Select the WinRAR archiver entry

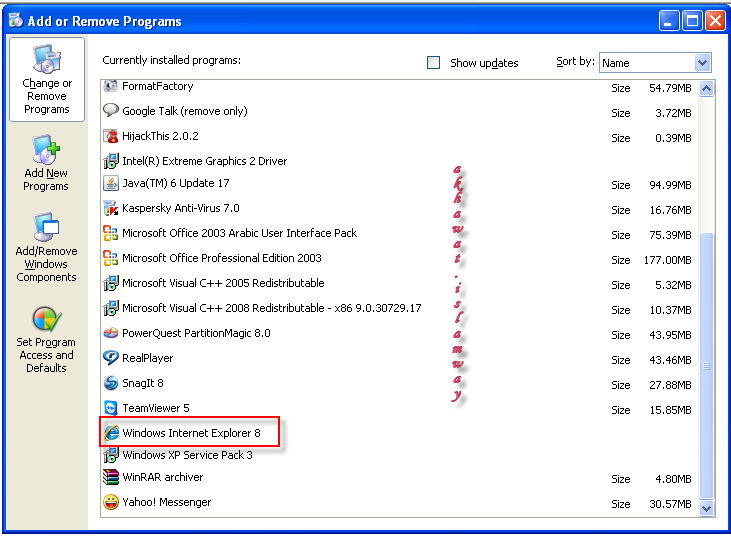(400, 477)
